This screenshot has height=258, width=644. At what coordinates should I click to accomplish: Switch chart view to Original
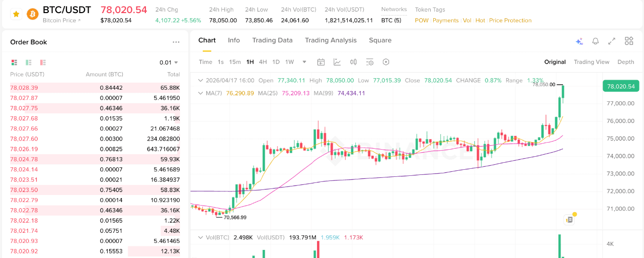click(555, 62)
